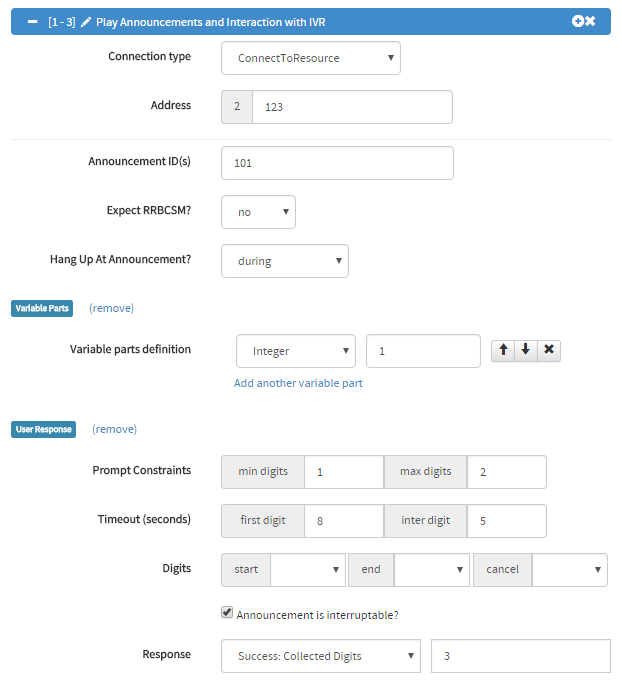Click the Announcement ID(s) input field
The image size is (622, 681).
point(337,163)
